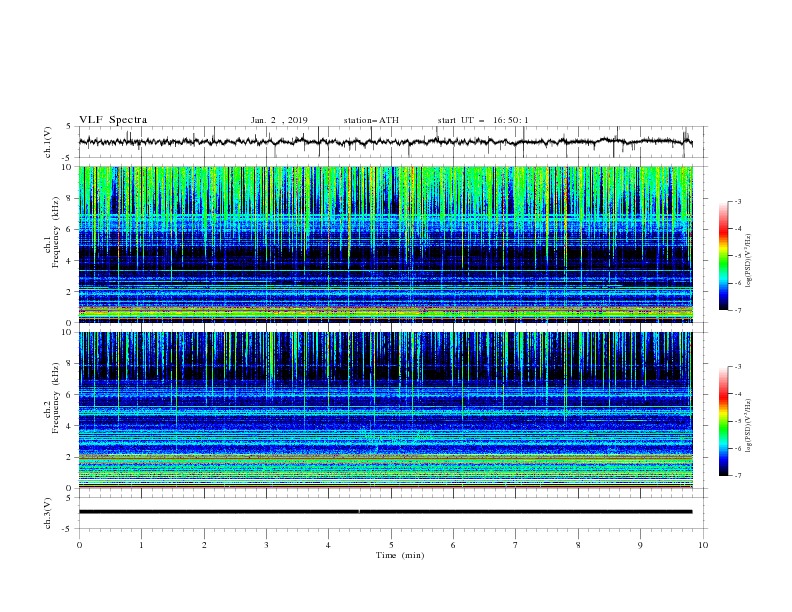The image size is (792, 612).
Task: Click time axis tick label '8'
Action: click(578, 545)
